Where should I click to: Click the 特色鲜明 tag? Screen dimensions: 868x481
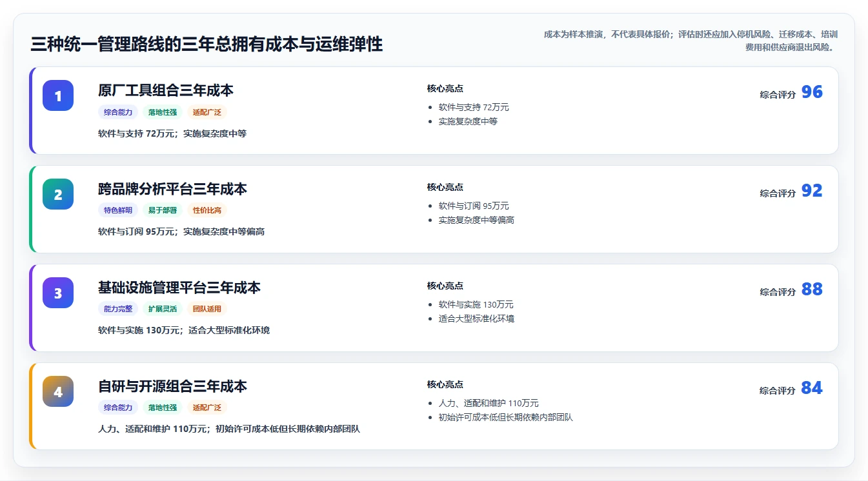point(118,210)
